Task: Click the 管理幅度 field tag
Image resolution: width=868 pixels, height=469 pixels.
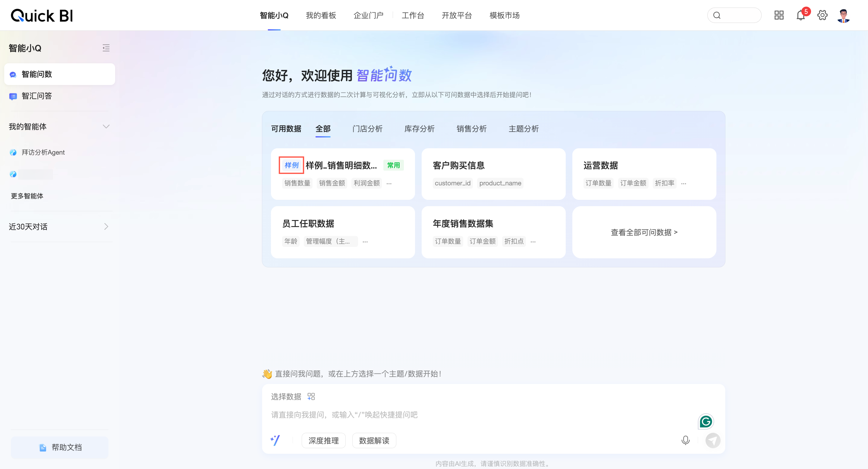Action: click(x=331, y=241)
